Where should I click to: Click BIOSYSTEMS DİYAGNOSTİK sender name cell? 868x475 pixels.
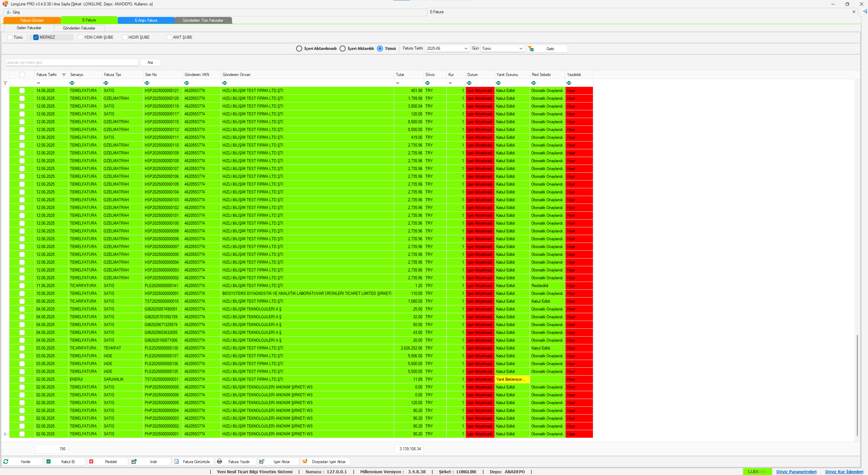(x=307, y=293)
